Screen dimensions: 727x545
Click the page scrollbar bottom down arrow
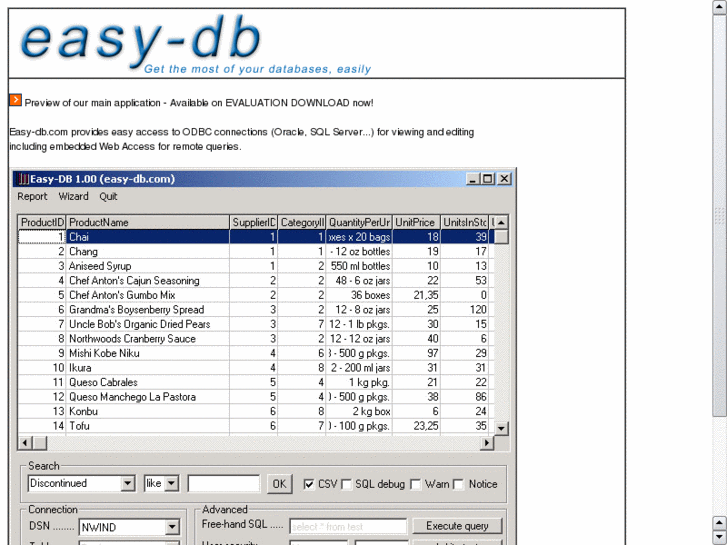720,538
